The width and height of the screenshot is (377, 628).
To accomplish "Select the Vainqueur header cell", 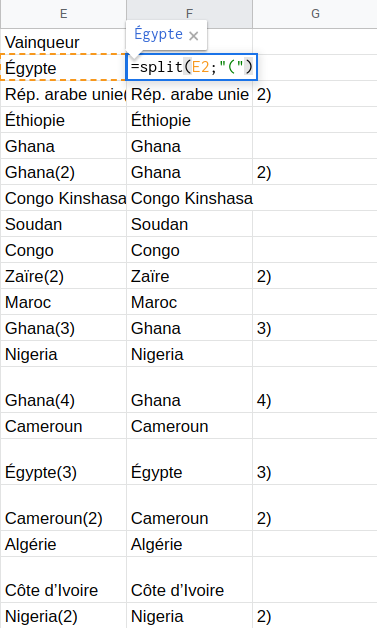I will click(63, 42).
